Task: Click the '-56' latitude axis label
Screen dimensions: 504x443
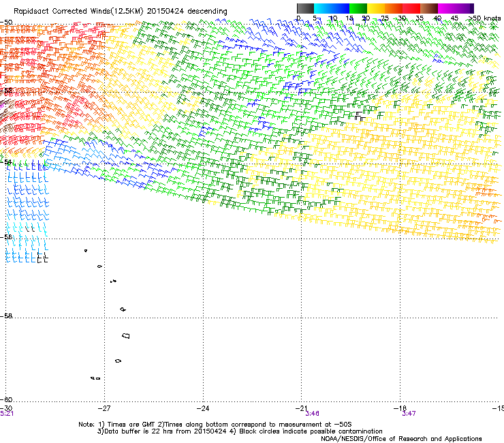Action: (x=6, y=236)
